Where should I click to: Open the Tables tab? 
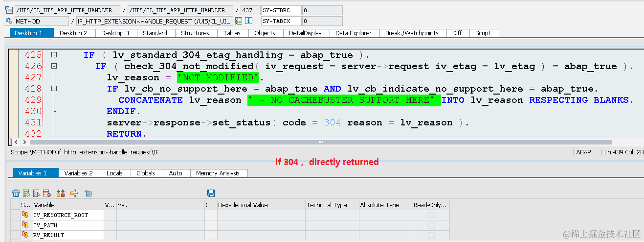(x=232, y=33)
